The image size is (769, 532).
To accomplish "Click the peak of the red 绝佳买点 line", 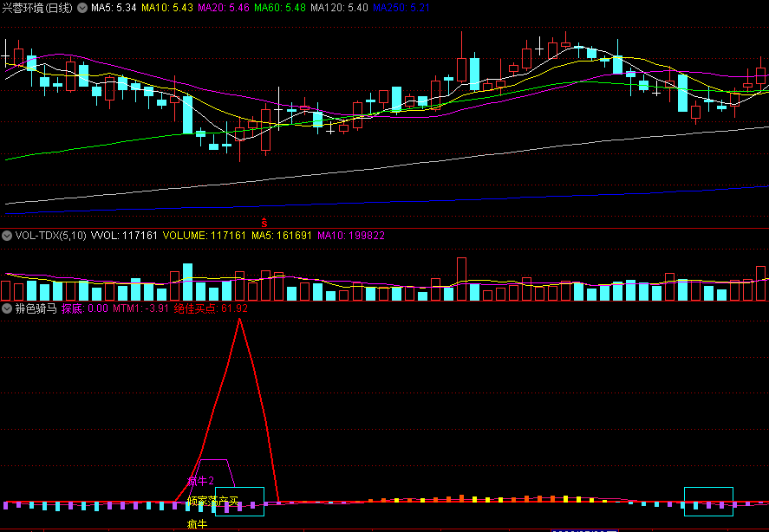I will click(240, 319).
